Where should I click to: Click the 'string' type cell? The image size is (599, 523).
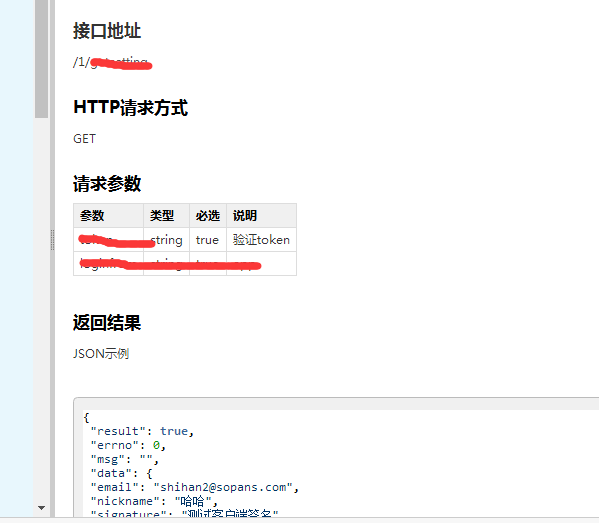point(167,240)
